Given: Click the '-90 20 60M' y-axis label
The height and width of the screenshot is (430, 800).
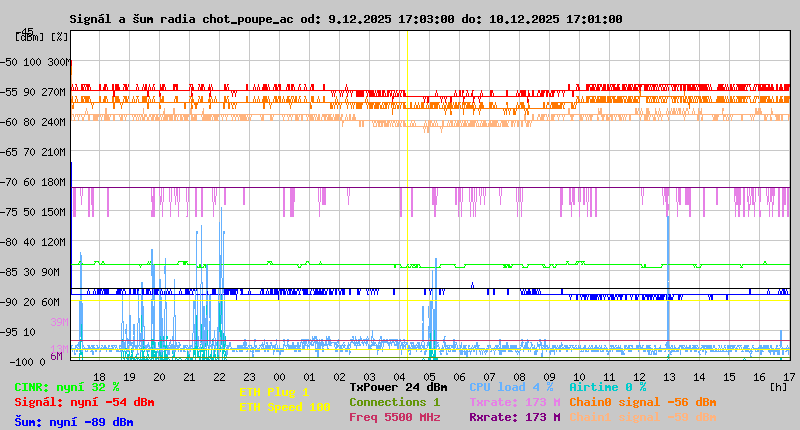Looking at the screenshot, I should pyautogui.click(x=31, y=302).
